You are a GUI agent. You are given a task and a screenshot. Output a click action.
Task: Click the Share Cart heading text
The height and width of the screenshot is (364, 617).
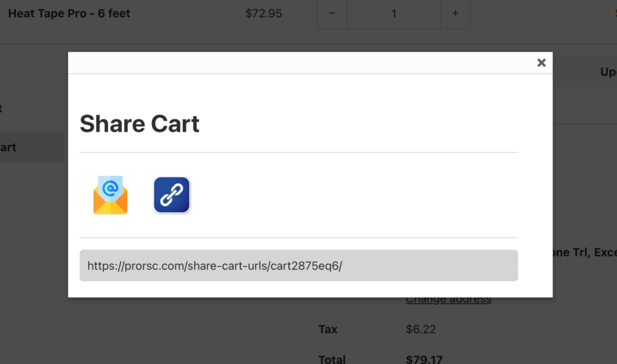tap(139, 124)
